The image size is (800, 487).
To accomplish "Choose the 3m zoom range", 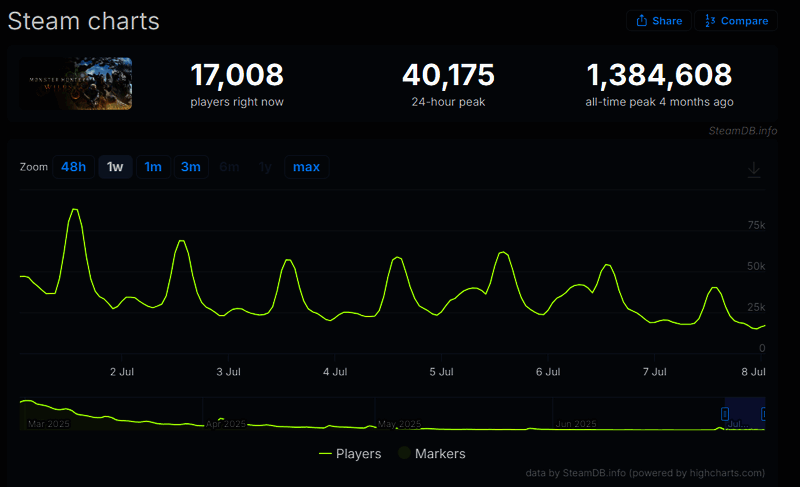I will click(190, 167).
